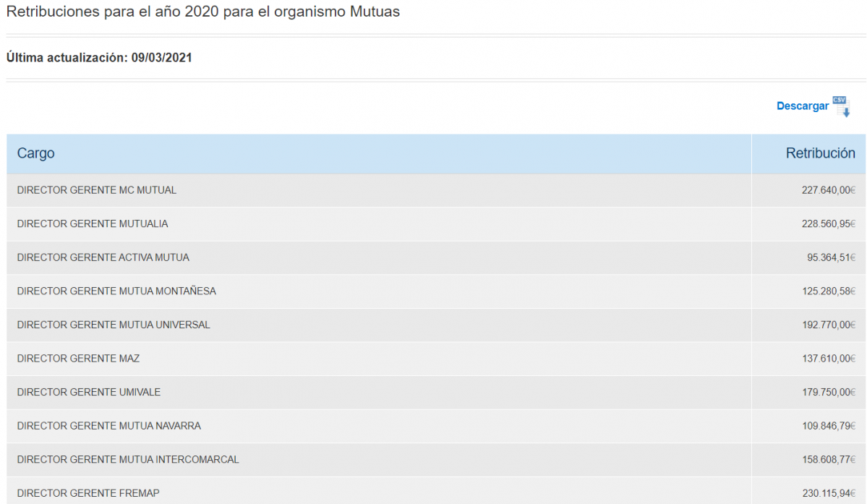Click the row DIRECTOR GERENTE MAZ
This screenshot has height=504, width=867.
click(x=436, y=359)
